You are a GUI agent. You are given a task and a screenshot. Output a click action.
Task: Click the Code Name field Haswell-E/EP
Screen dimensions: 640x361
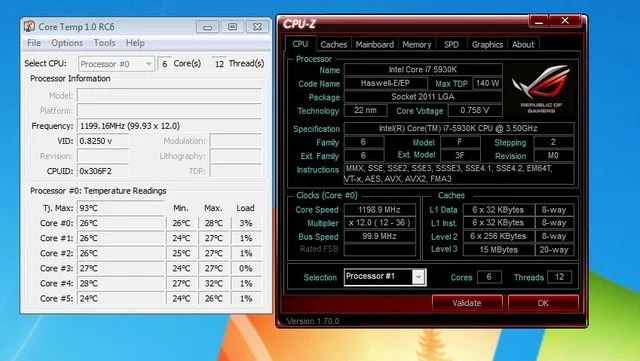pyautogui.click(x=385, y=83)
